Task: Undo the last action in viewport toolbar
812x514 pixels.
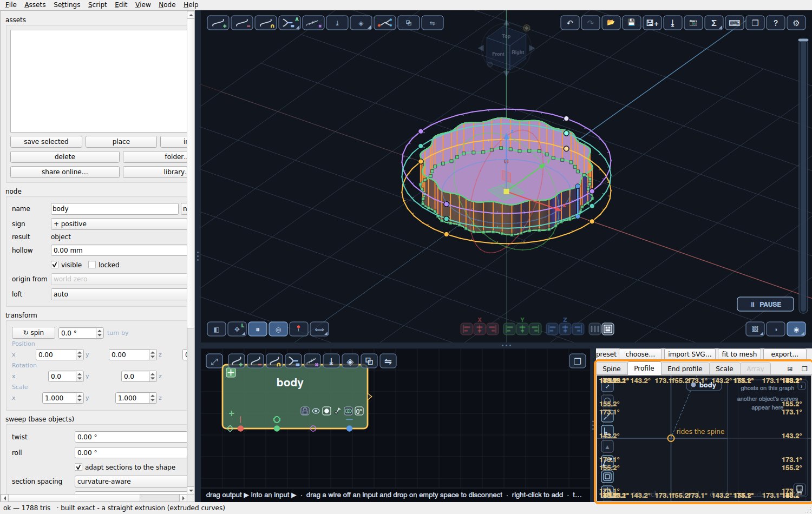Action: 569,23
